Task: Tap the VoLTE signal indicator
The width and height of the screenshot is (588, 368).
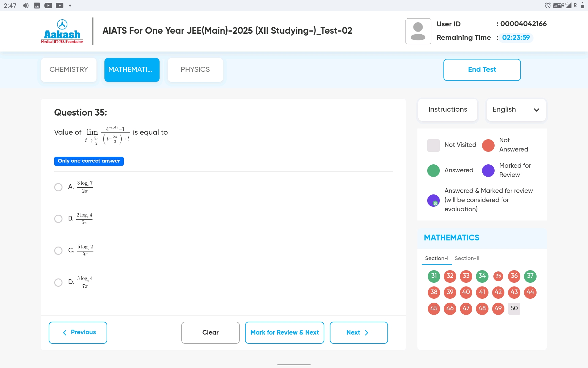Action: (558, 6)
